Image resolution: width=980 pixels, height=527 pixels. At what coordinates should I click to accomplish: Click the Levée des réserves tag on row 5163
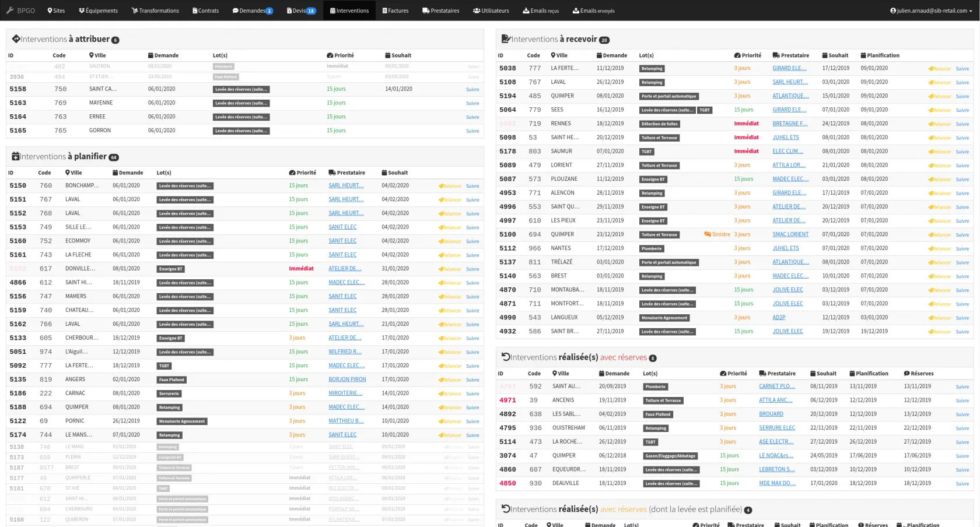coord(241,103)
